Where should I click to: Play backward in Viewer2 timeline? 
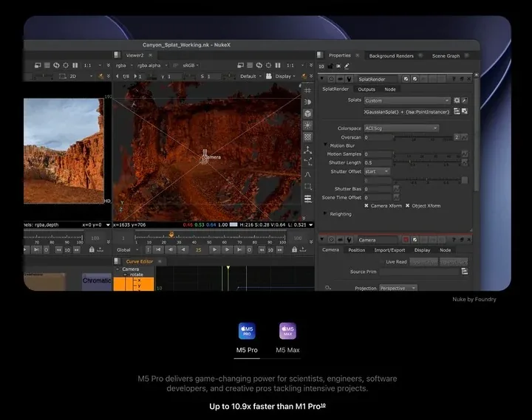(183, 249)
